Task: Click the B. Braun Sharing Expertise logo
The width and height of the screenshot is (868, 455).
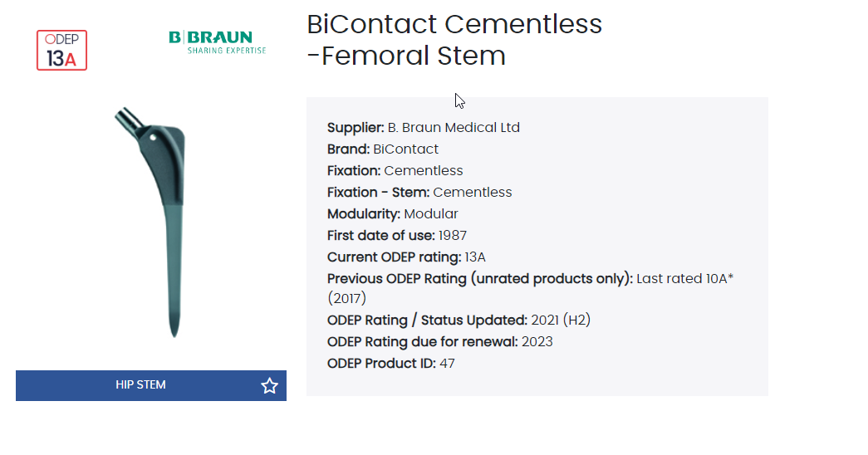Action: [218, 42]
